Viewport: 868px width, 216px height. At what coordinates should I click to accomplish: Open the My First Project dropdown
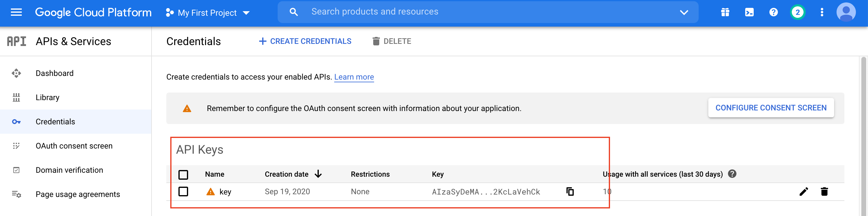click(x=207, y=12)
